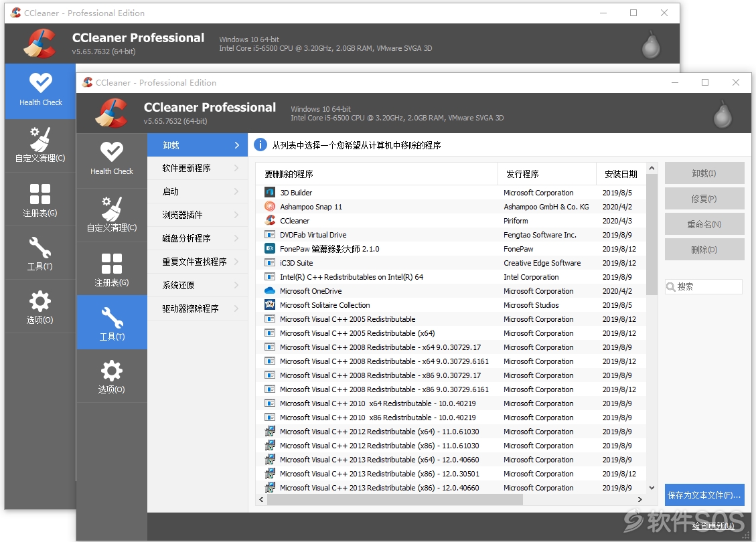This screenshot has width=756, height=542.
Task: Select Visual C++ 2008 x64 9.0.30729.6161 row
Action: (451, 361)
